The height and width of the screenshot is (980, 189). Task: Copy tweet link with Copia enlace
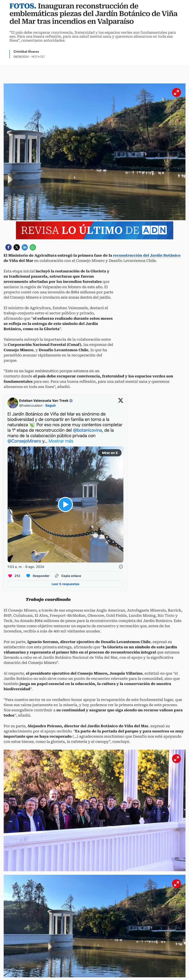point(68,576)
